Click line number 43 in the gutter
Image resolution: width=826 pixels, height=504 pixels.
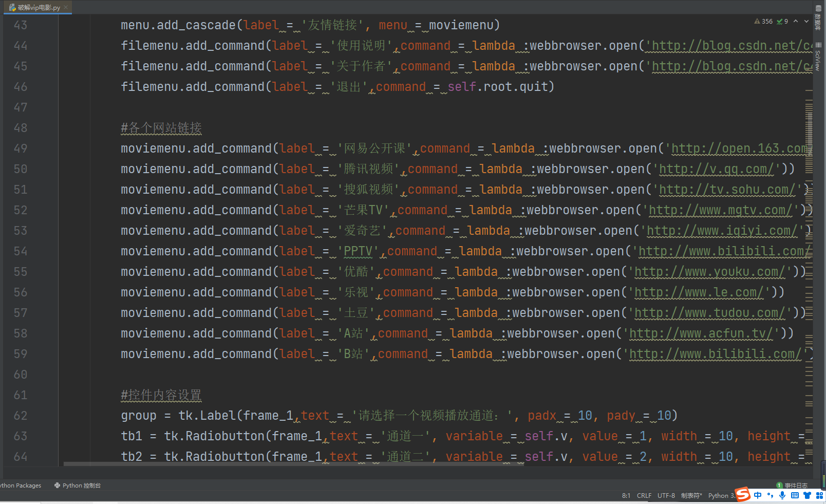pos(21,25)
